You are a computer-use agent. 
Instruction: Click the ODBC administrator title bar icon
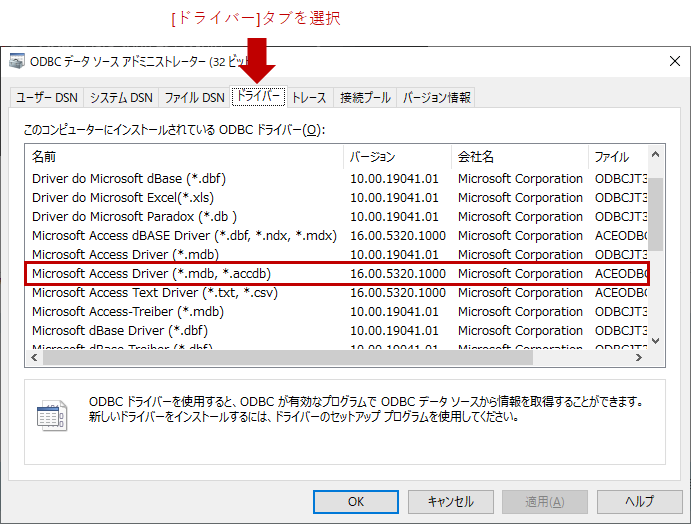coord(17,61)
